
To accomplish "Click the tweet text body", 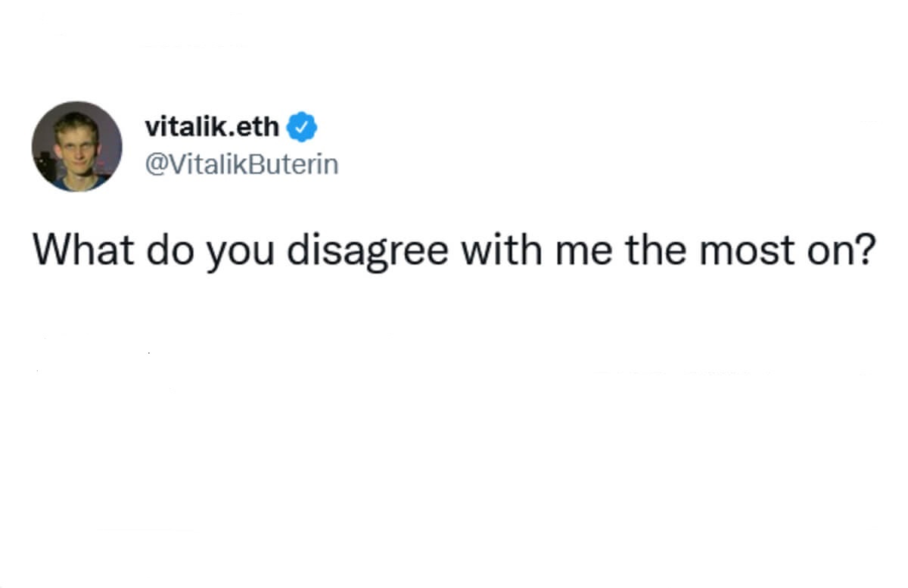I will tap(454, 250).
